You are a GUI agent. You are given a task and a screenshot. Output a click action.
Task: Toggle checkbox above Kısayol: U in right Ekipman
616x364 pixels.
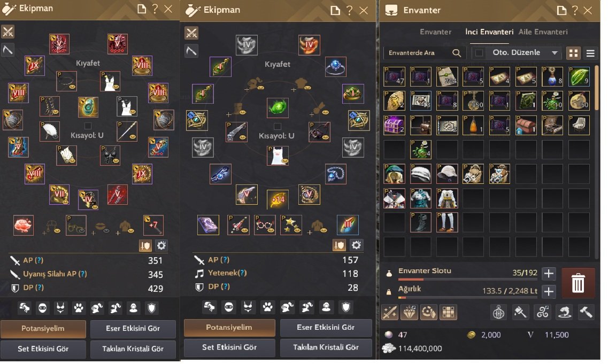pyautogui.click(x=278, y=126)
